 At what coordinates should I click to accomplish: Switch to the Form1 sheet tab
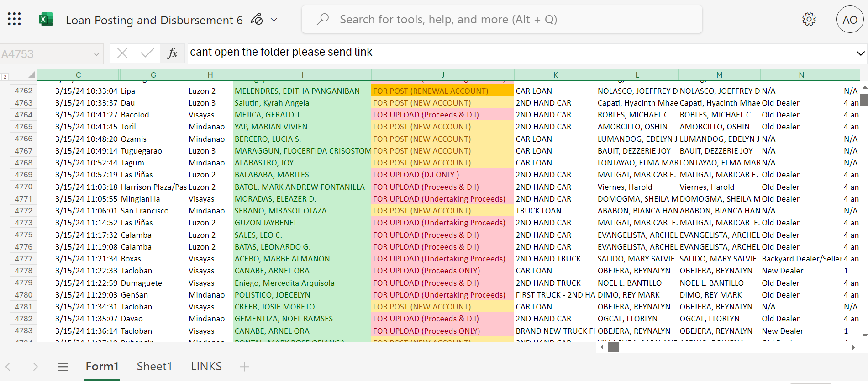[102, 367]
